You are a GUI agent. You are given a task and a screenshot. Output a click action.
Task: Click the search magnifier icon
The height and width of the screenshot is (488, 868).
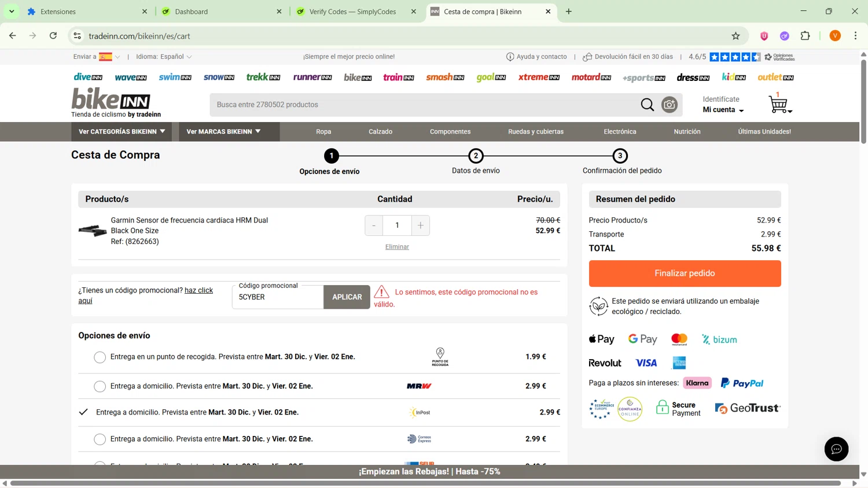647,105
